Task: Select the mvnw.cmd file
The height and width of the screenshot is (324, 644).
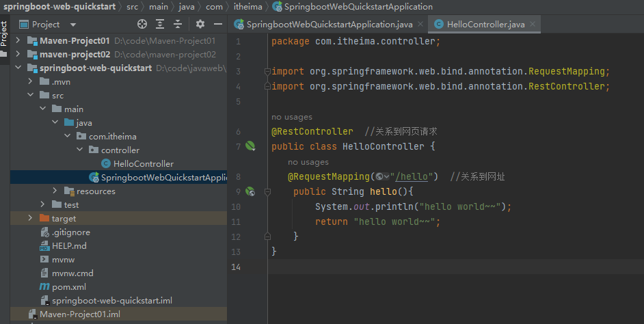Action: [x=72, y=273]
